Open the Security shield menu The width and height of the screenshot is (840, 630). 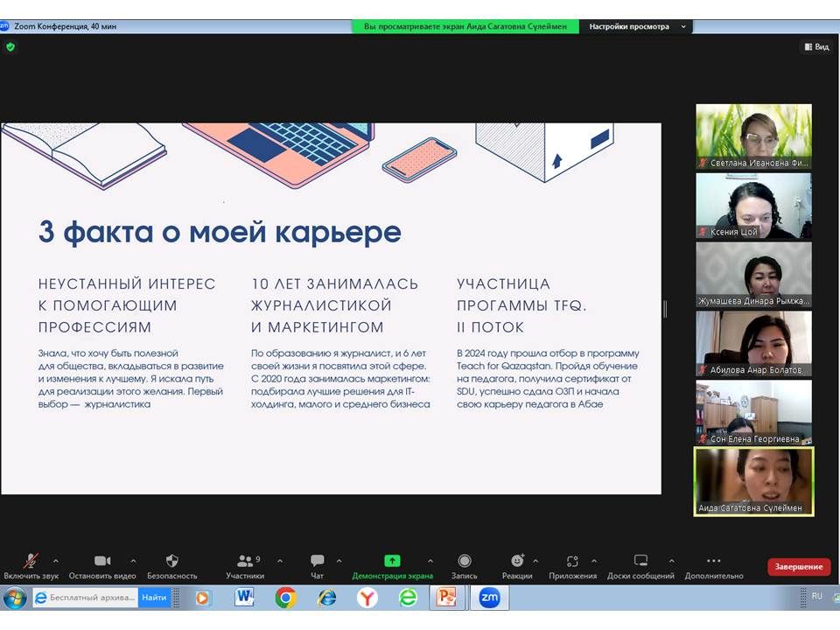(171, 561)
